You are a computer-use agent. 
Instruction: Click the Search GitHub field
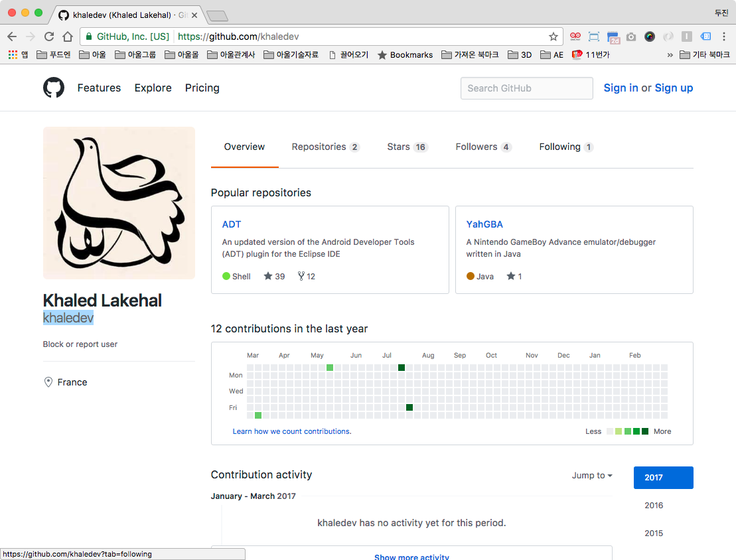click(x=527, y=88)
